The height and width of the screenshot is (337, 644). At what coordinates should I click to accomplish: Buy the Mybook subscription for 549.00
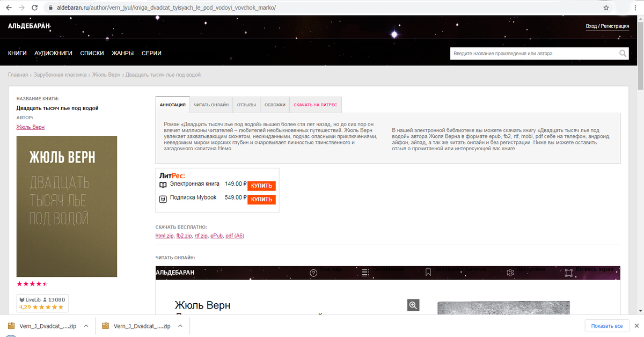click(261, 199)
